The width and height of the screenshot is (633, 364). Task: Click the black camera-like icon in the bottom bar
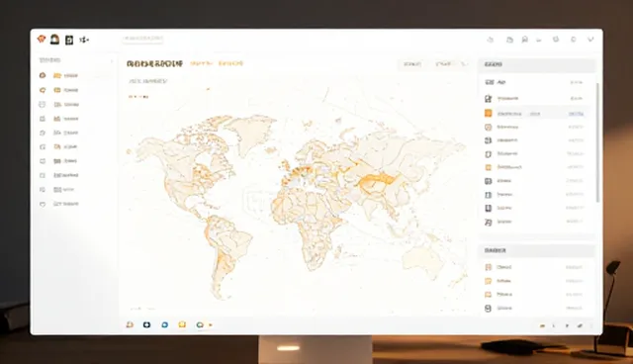(x=147, y=324)
